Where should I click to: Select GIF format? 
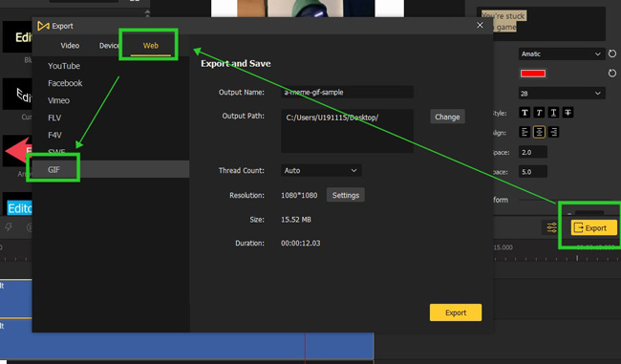tap(111, 169)
